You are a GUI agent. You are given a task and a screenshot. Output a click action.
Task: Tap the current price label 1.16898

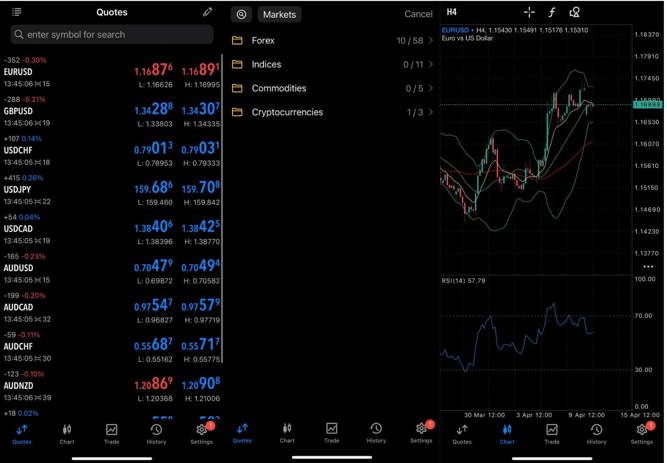pyautogui.click(x=647, y=105)
